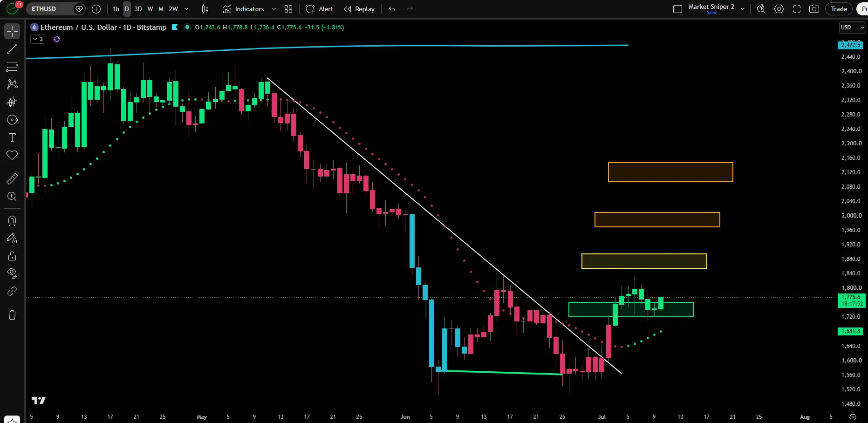The height and width of the screenshot is (423, 868).
Task: Select the D daily timeframe
Action: tap(127, 9)
